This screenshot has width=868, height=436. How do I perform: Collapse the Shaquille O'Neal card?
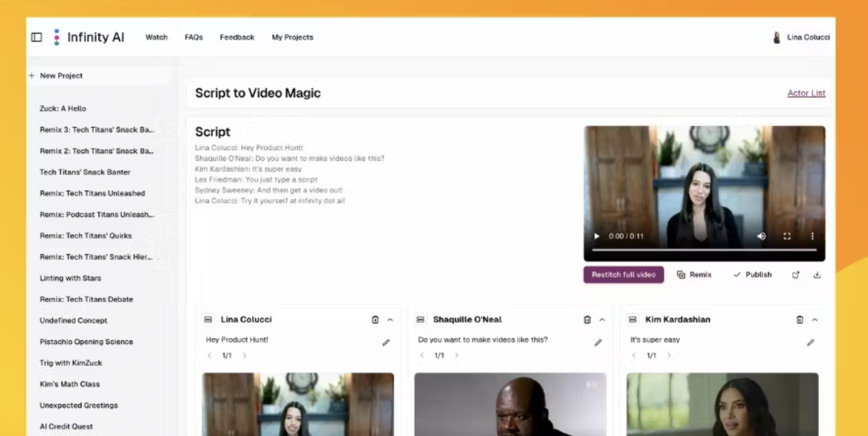[x=602, y=320]
